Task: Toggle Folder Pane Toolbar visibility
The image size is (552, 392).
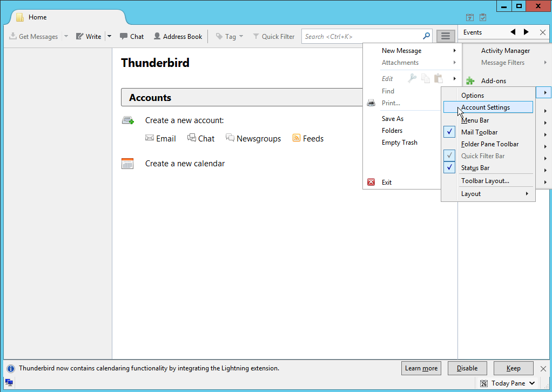Action: tap(488, 144)
